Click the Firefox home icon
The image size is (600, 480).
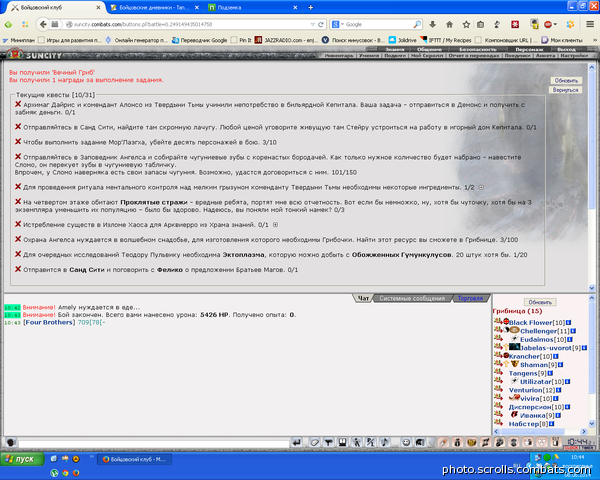coord(449,24)
